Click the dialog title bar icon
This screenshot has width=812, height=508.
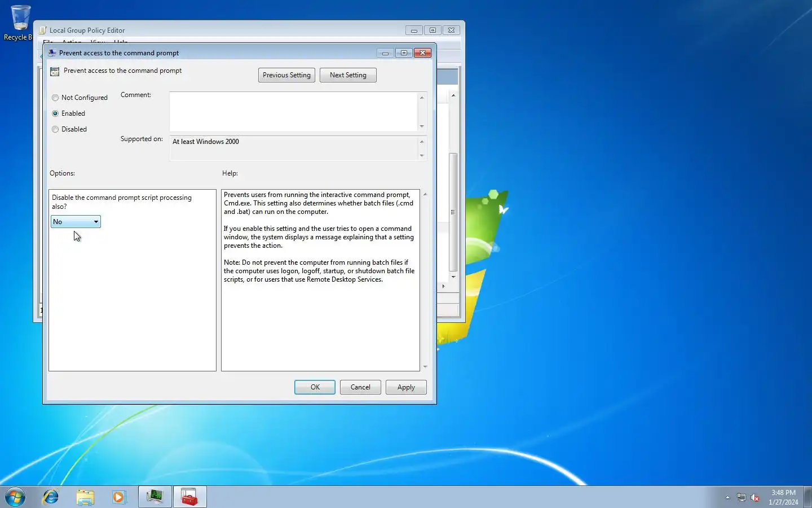point(52,53)
